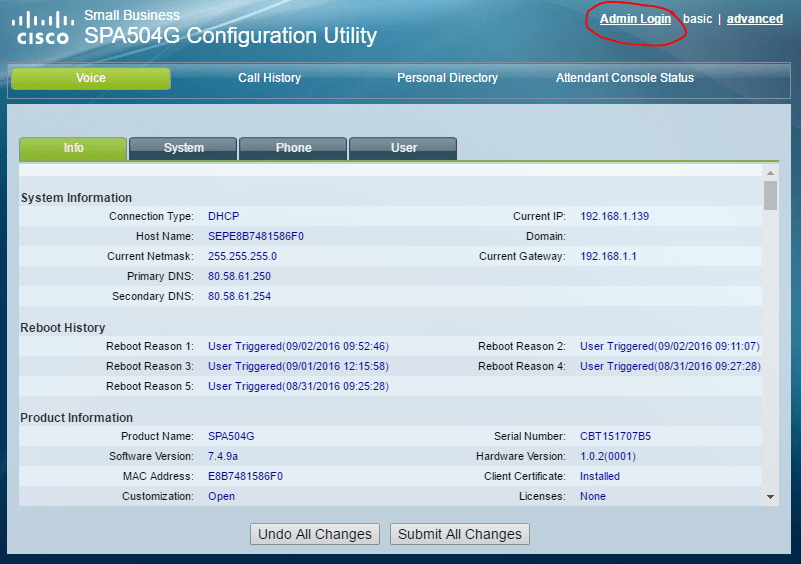This screenshot has width=801, height=564.
Task: Go to Call History tab
Action: tap(269, 78)
